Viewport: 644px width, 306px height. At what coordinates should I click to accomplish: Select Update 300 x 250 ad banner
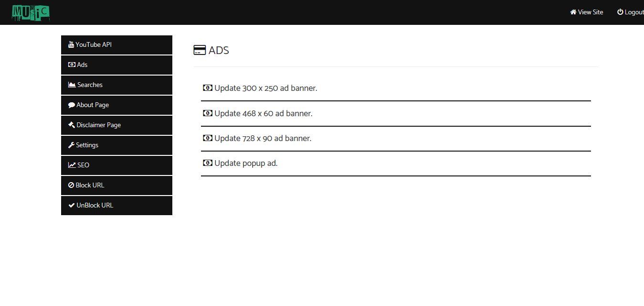[x=265, y=88]
